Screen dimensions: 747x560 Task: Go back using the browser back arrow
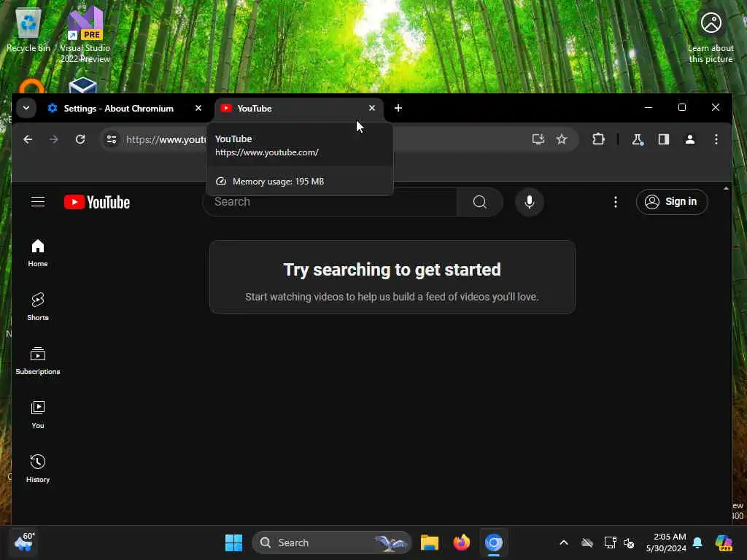(28, 139)
